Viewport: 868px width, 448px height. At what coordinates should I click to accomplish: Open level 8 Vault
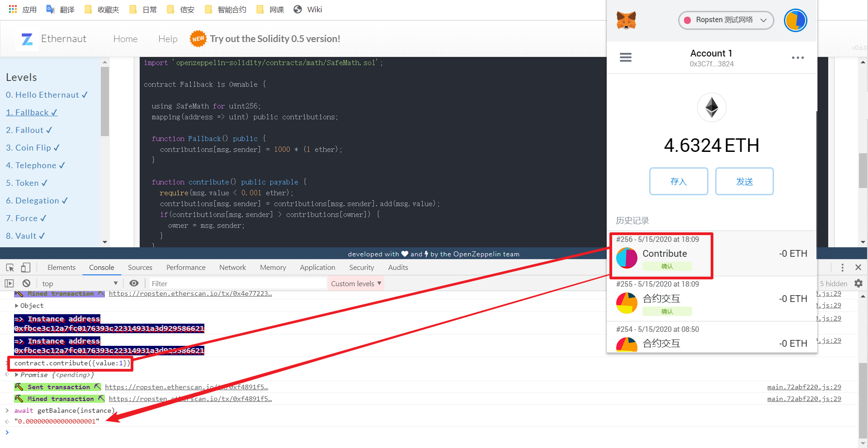(26, 236)
